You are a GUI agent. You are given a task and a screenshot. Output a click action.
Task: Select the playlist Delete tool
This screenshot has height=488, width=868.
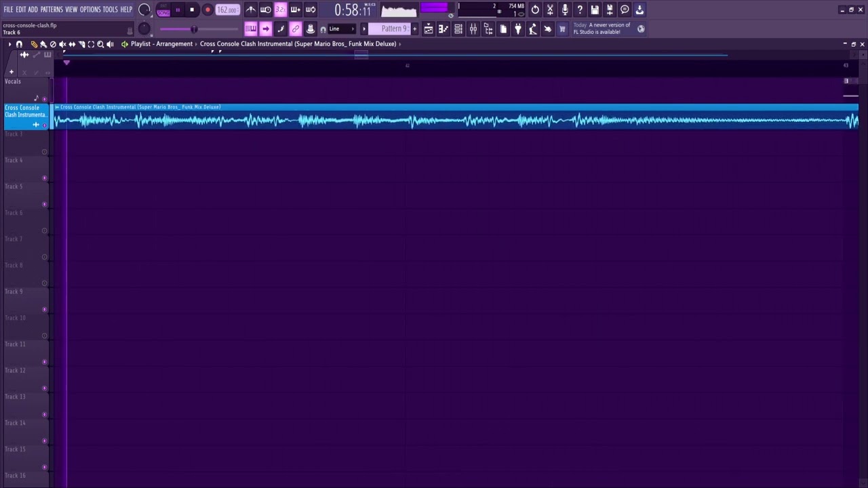click(53, 44)
